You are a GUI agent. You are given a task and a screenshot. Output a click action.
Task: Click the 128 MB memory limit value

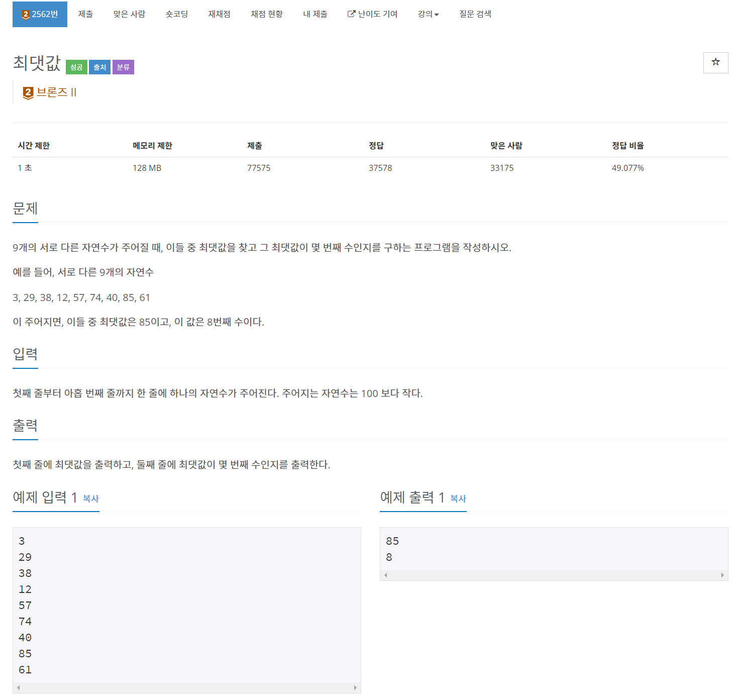(147, 168)
